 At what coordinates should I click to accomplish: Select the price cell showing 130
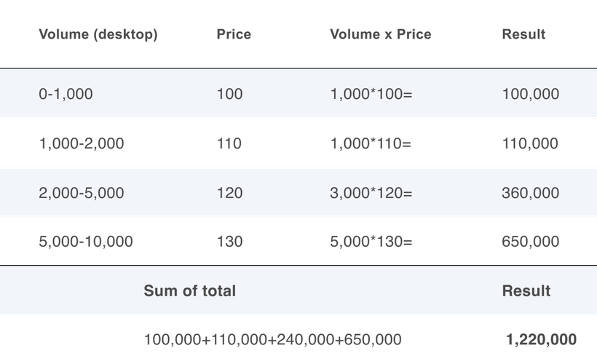[x=229, y=242]
